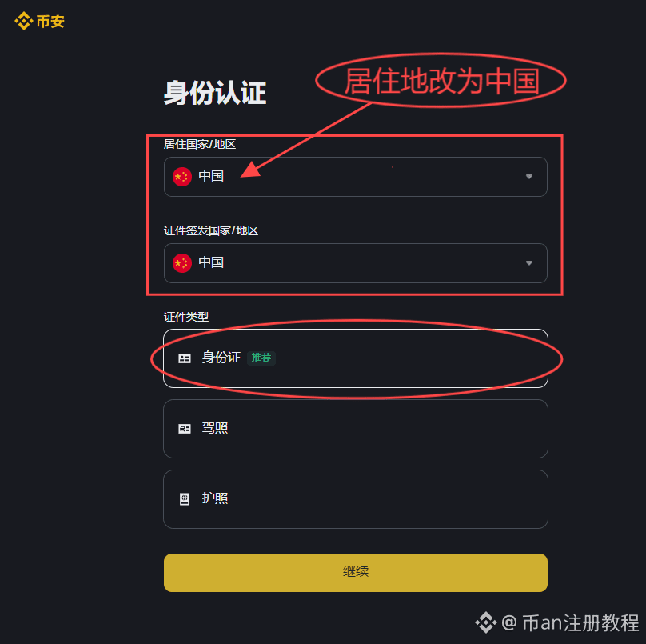Click the passport icon beside 护照

point(185,499)
